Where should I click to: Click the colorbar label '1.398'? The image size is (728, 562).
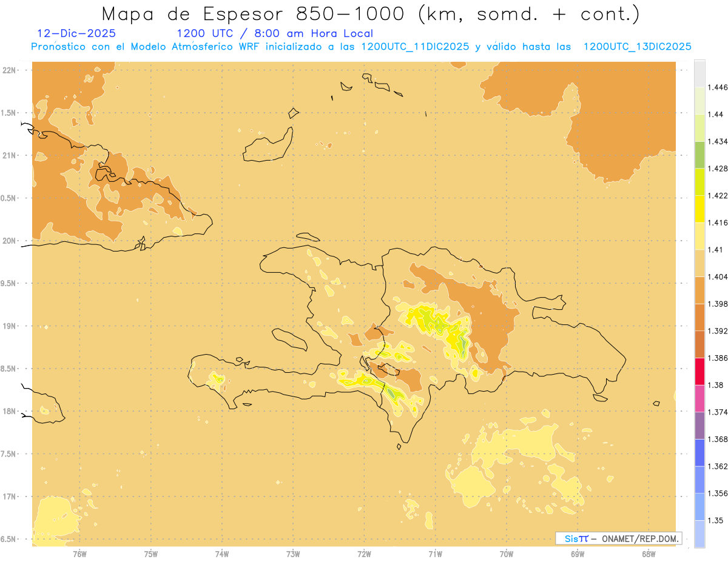[718, 304]
